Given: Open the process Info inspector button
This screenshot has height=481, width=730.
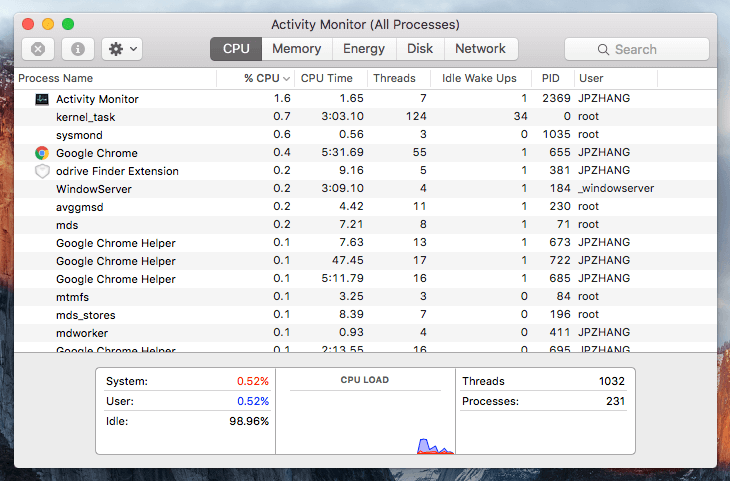Looking at the screenshot, I should (x=78, y=49).
